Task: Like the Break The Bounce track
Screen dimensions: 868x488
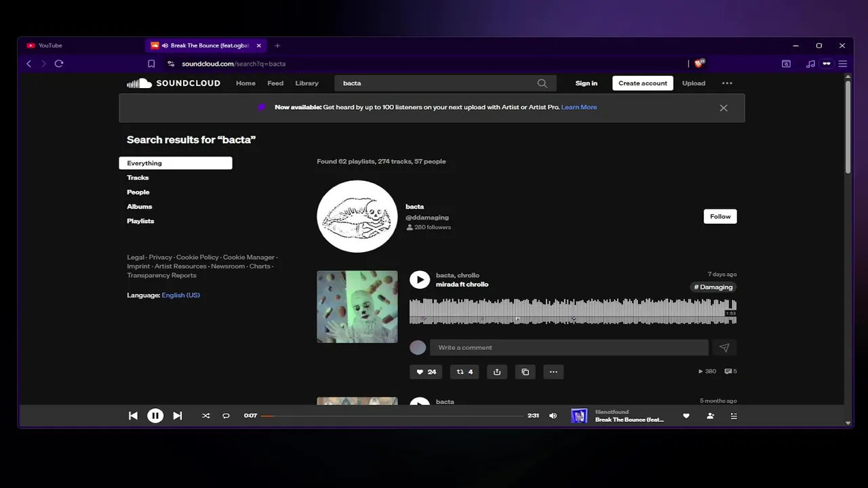Action: 686,415
